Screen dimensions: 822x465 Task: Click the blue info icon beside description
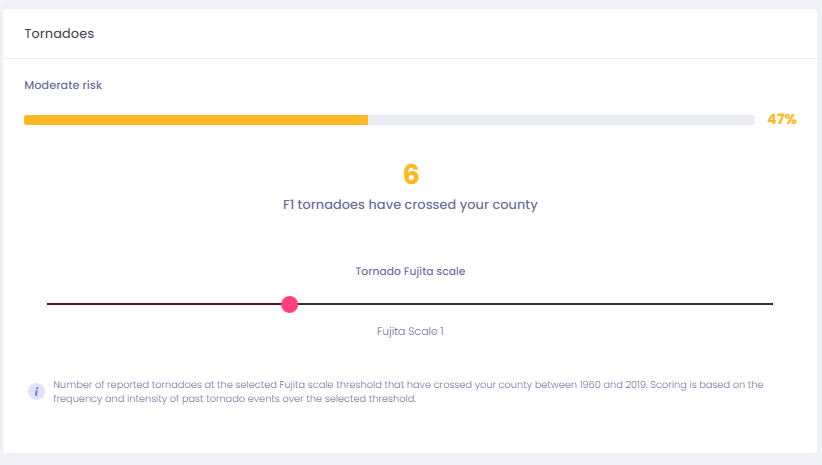(x=36, y=392)
